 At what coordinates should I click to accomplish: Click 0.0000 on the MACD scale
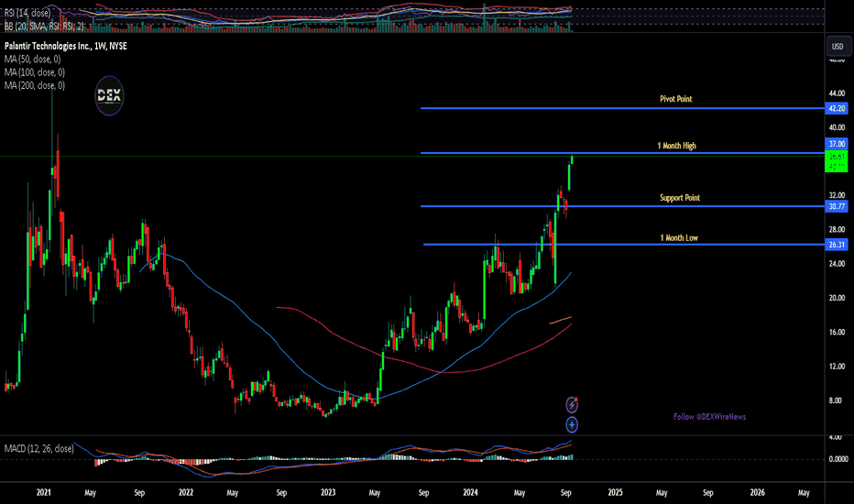click(x=838, y=459)
